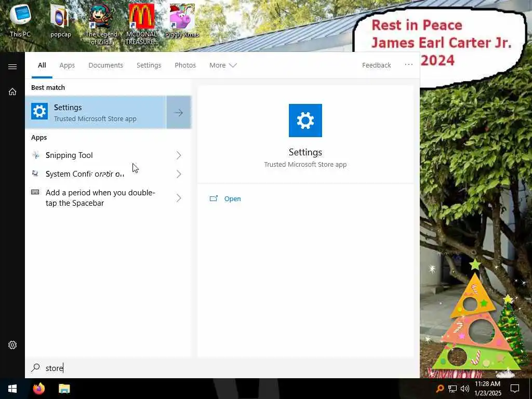This screenshot has height=399, width=532.
Task: Open the Action Center notifications icon
Action: (515, 389)
